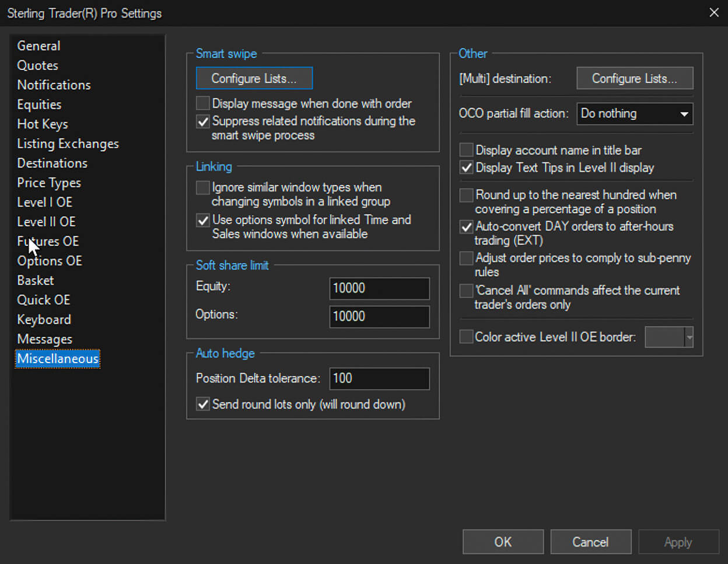Click the Equity soft share limit field

pos(379,288)
